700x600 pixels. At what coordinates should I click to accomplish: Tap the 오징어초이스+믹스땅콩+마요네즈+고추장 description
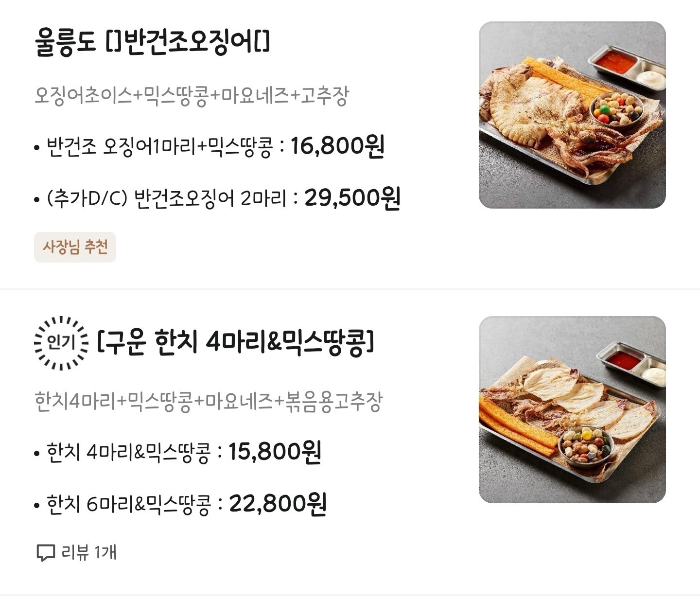click(x=192, y=95)
